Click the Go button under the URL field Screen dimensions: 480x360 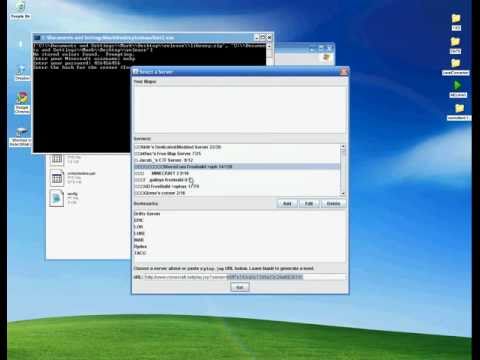coord(240,287)
